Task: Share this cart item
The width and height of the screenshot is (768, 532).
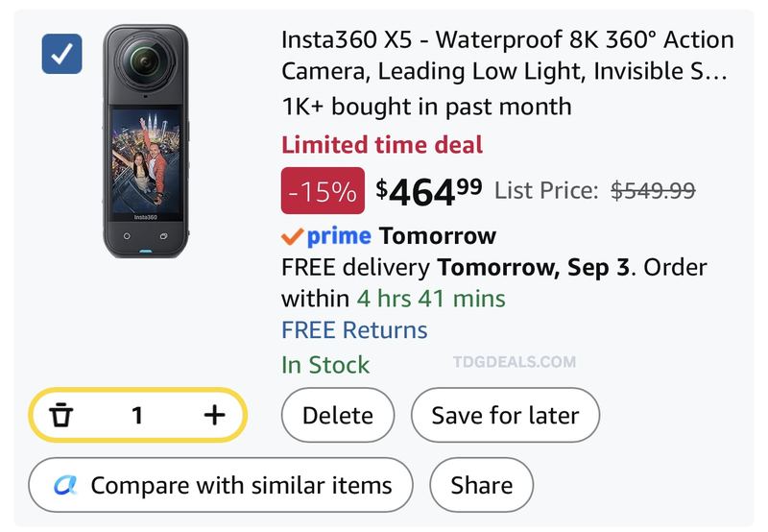Action: click(x=482, y=485)
